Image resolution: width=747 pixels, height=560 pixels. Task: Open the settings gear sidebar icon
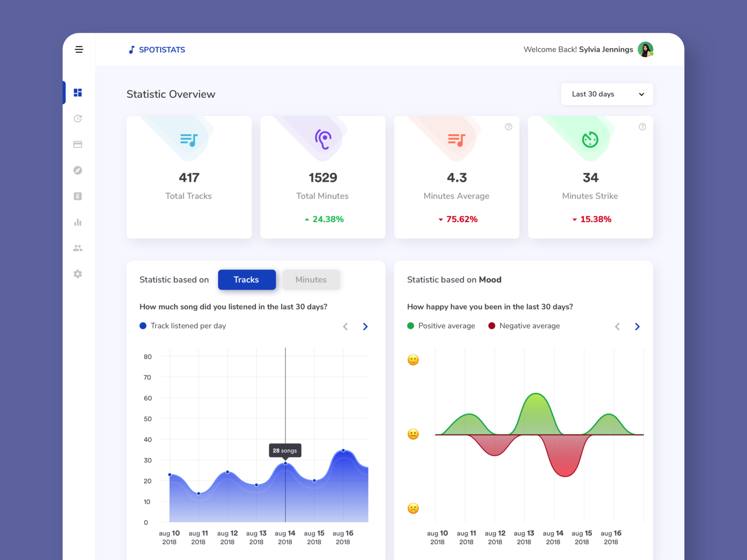(x=78, y=274)
